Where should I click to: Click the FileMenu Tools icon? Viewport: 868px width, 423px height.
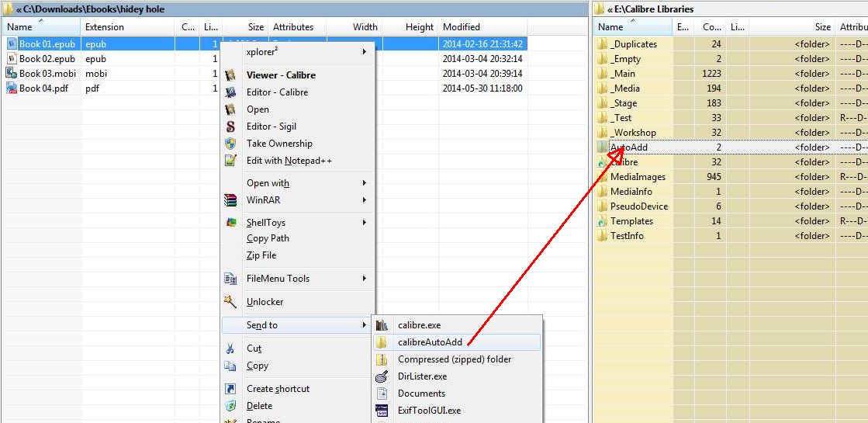coord(231,279)
